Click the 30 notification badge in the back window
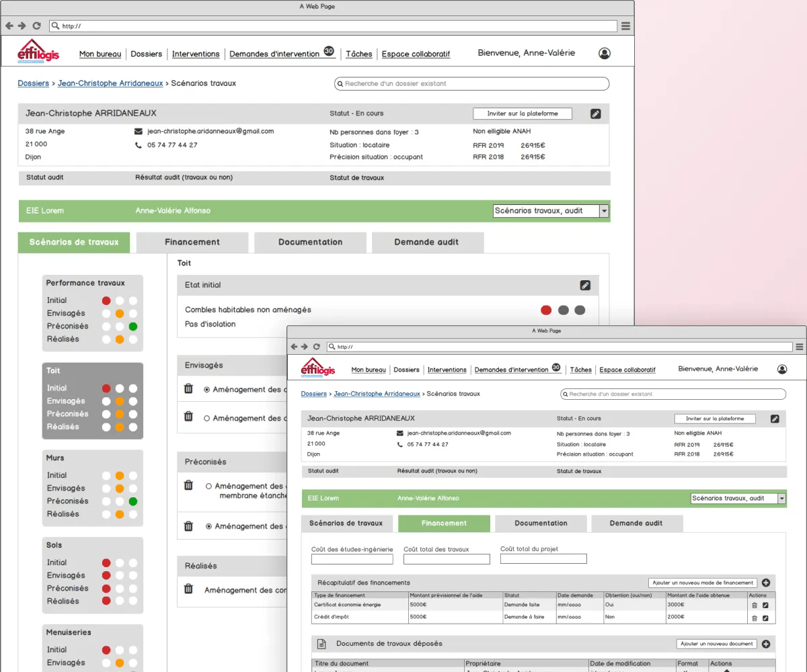Screen dimensions: 807x672 point(329,50)
